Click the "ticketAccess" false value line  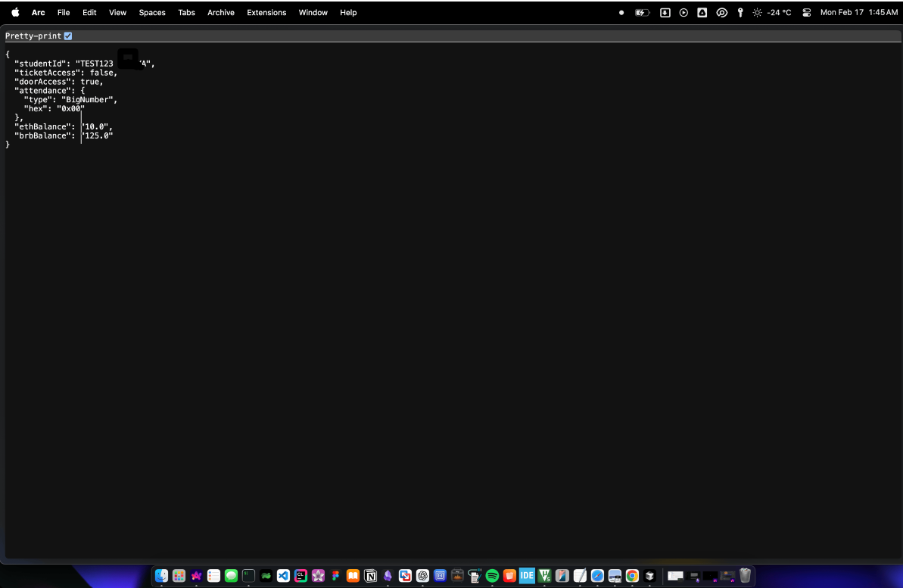click(x=66, y=73)
